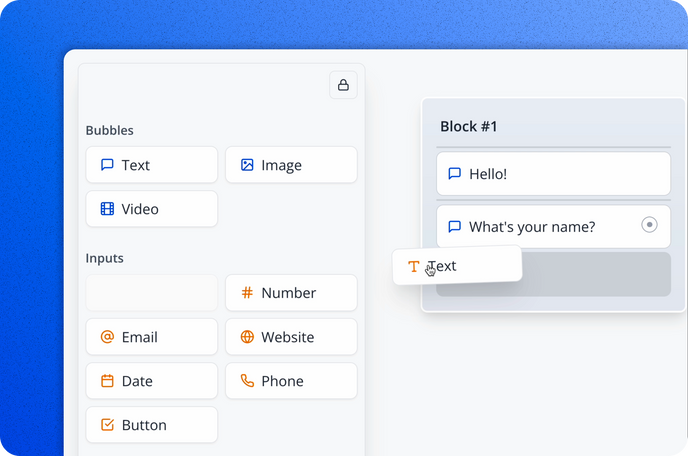The image size is (688, 456).
Task: Choose the Video bubble block
Action: (152, 209)
